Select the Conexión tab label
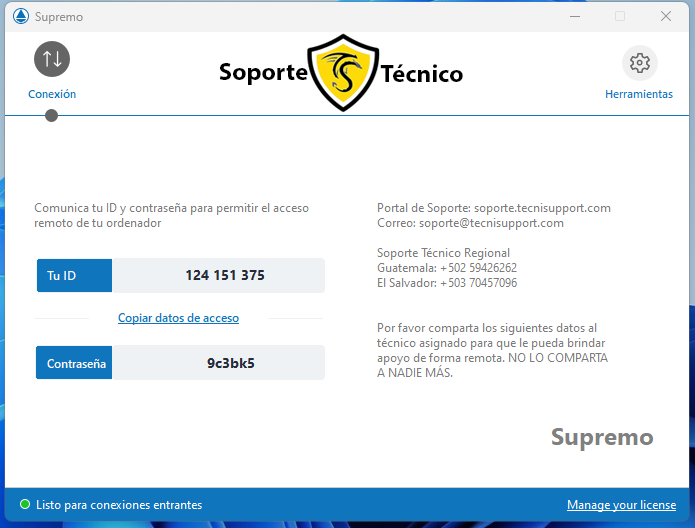Image resolution: width=695 pixels, height=528 pixels. pos(52,94)
